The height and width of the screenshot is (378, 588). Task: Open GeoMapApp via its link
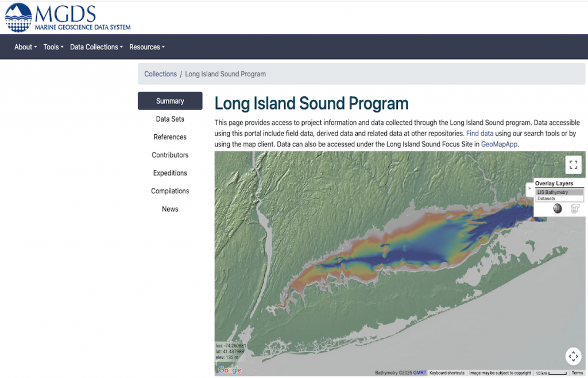tap(499, 144)
